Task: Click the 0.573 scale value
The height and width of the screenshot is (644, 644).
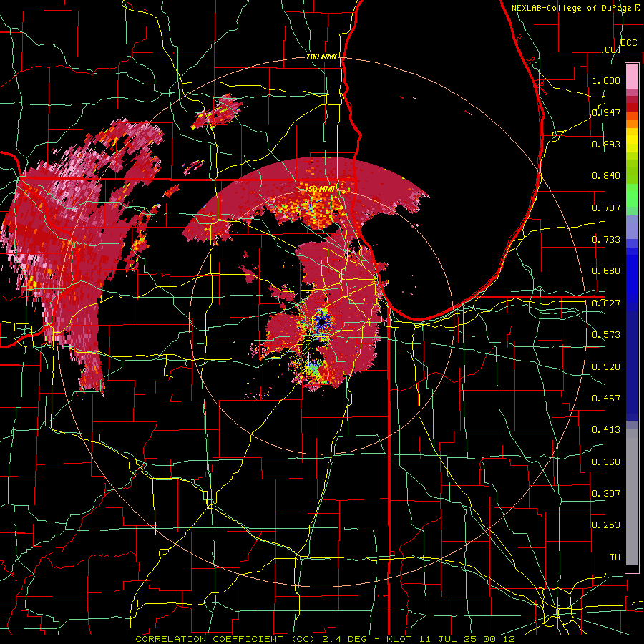Action: point(606,335)
